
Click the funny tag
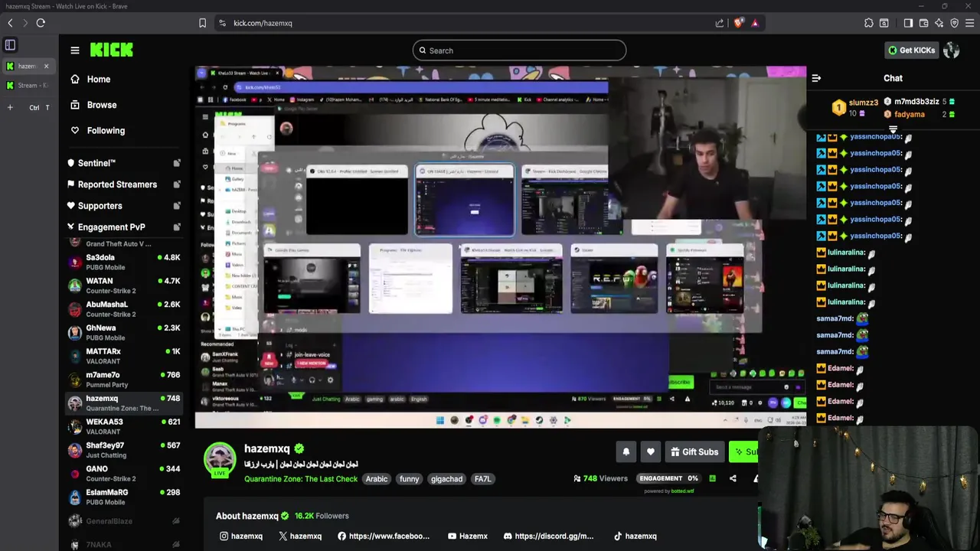point(409,479)
